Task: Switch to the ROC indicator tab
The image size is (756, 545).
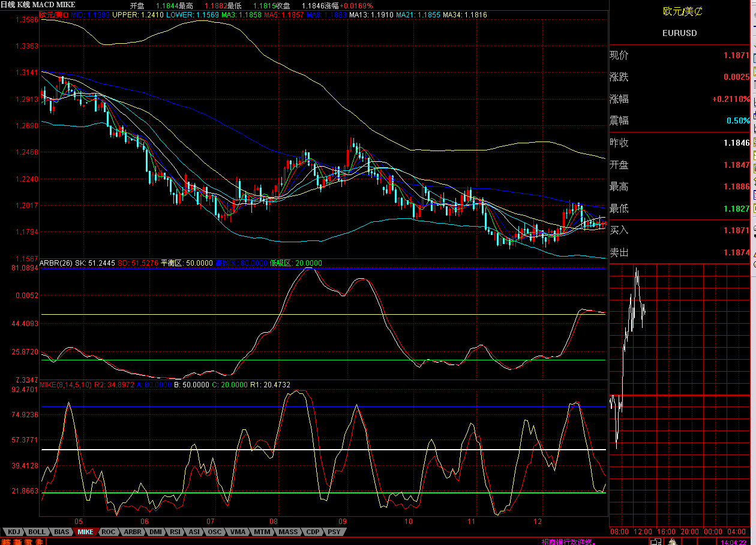Action: pyautogui.click(x=108, y=532)
